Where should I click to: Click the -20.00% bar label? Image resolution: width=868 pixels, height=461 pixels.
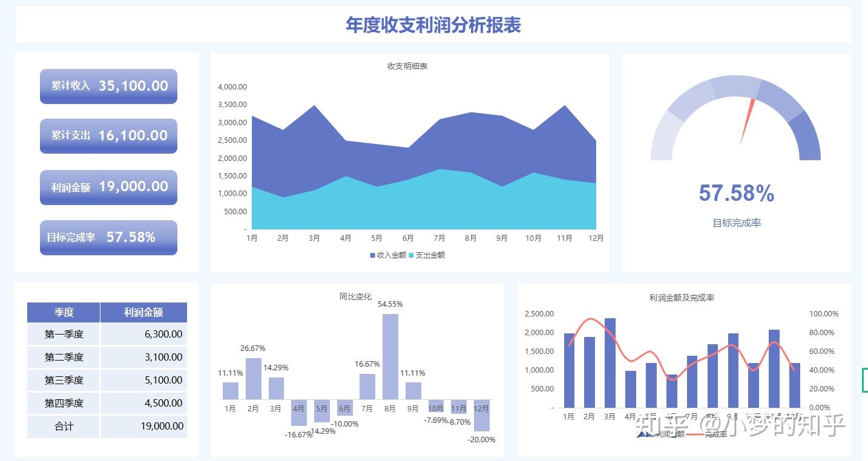tap(482, 439)
